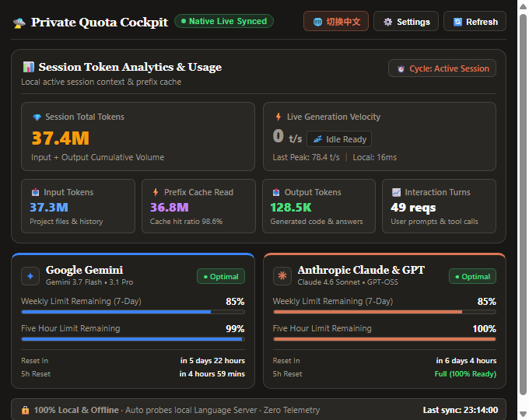Click Input + Output Cumulative Volume caption

[98, 157]
